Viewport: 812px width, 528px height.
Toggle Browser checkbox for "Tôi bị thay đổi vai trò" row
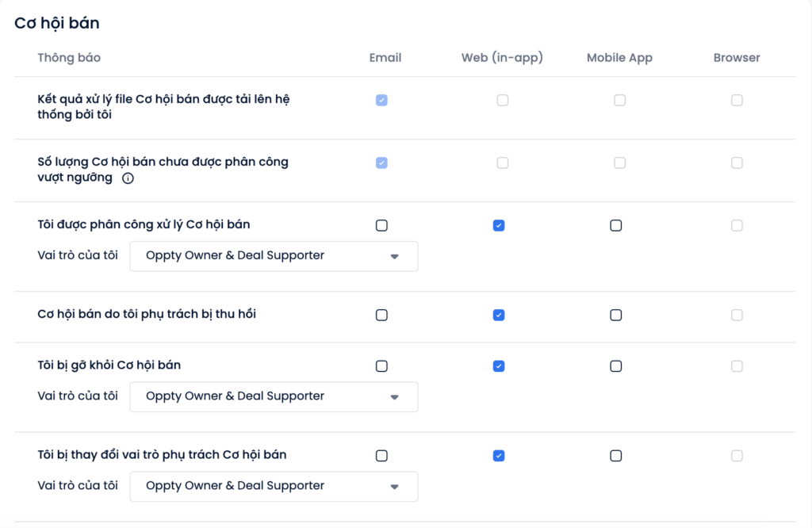[x=737, y=456]
